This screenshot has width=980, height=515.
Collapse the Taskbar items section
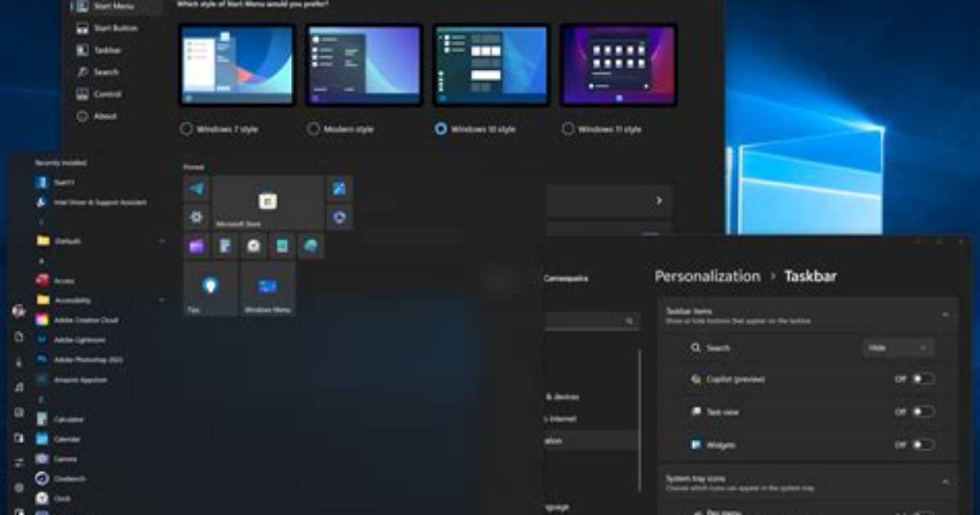click(x=946, y=316)
